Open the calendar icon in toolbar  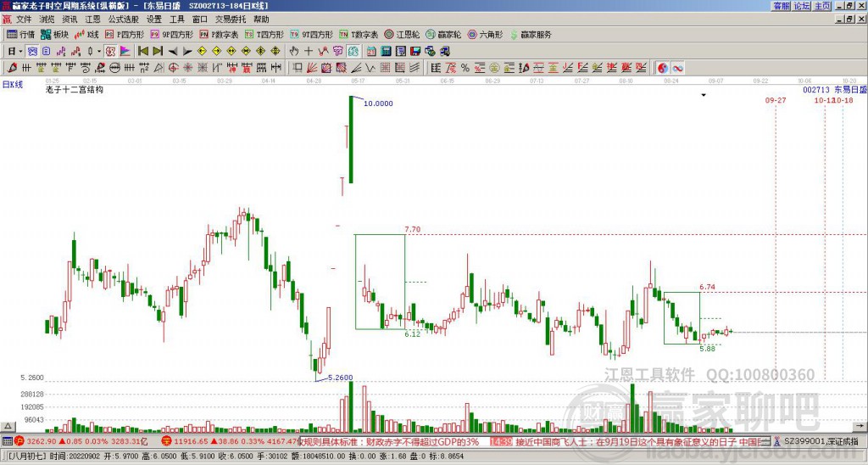tap(371, 52)
